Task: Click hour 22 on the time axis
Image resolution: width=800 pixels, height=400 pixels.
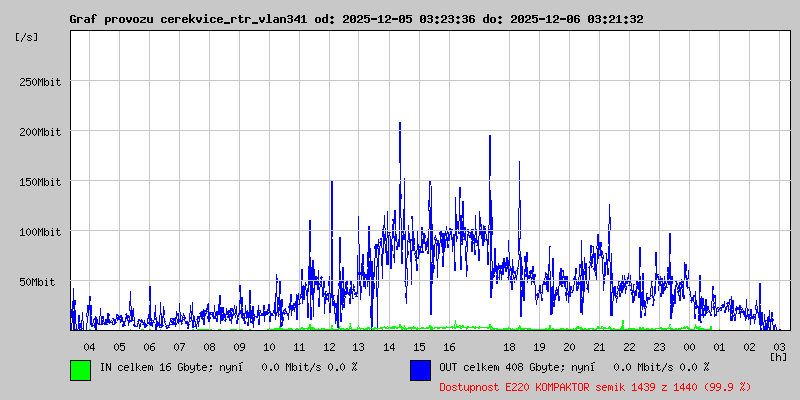Action: click(x=630, y=347)
